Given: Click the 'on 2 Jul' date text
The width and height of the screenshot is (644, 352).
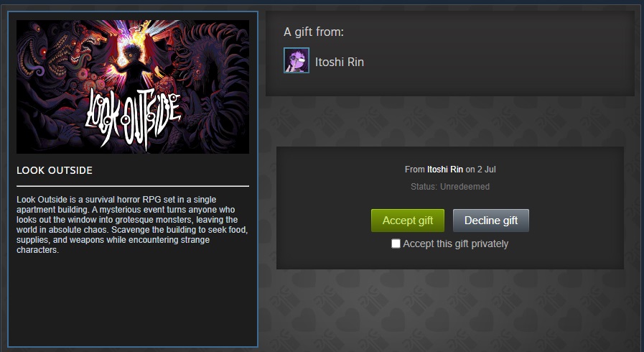Looking at the screenshot, I should 480,170.
